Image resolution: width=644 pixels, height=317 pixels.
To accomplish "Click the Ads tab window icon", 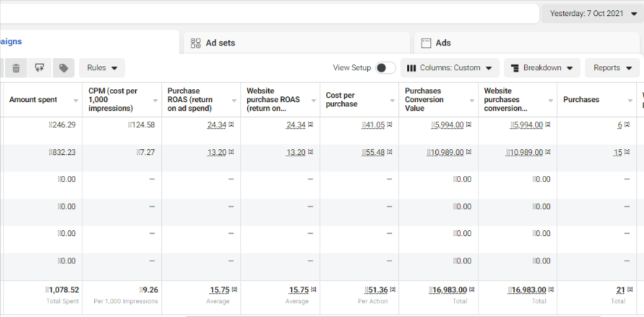I will click(x=426, y=43).
